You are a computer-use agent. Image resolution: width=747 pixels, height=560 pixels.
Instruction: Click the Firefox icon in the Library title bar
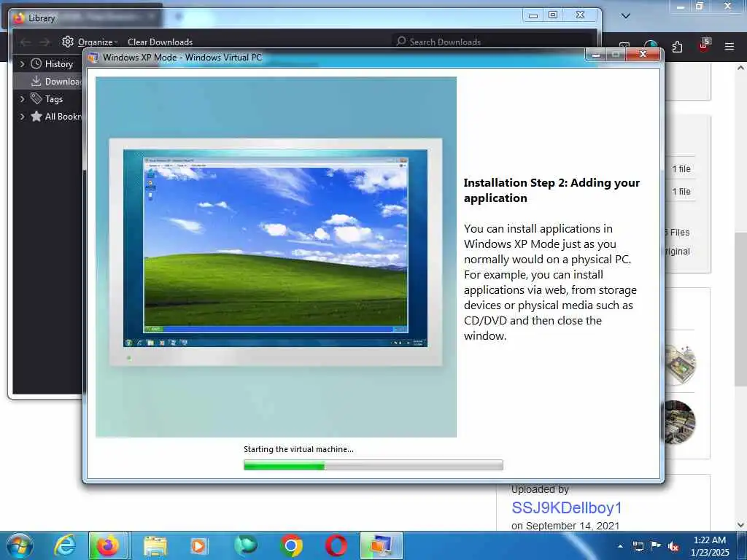[19, 18]
